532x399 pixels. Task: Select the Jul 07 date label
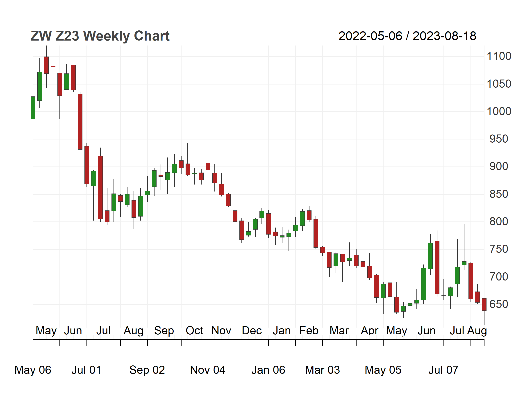(x=443, y=370)
